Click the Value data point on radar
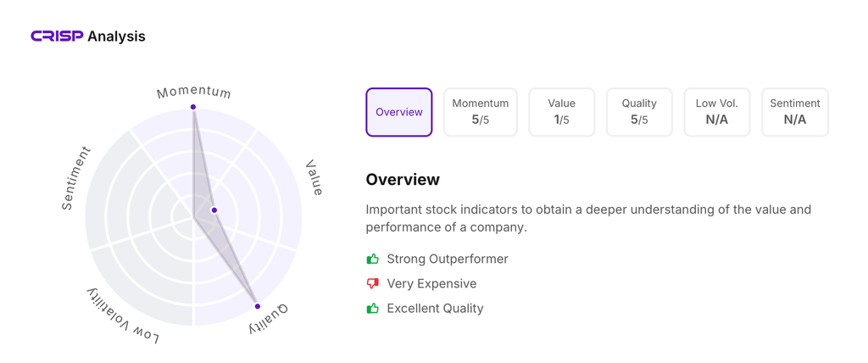This screenshot has width=868, height=363. [x=214, y=210]
